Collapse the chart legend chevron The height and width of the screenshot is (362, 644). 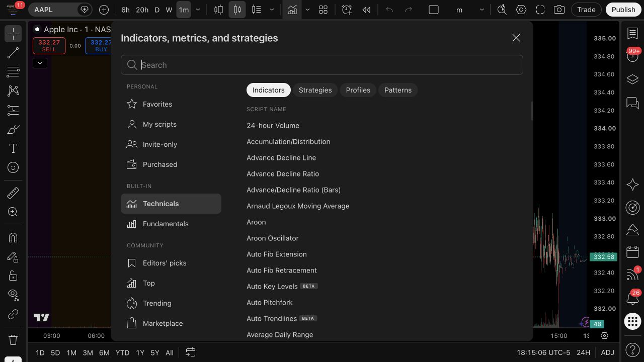tap(40, 63)
